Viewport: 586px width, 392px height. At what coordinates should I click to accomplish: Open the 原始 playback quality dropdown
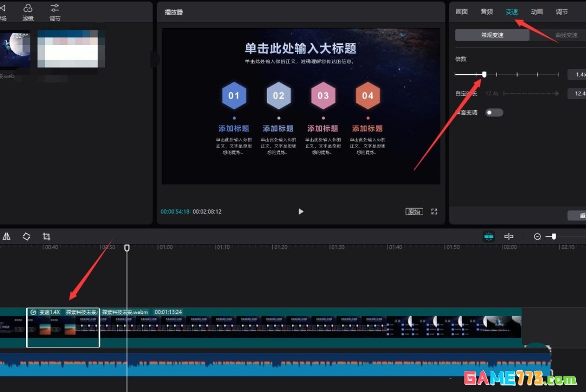point(414,211)
